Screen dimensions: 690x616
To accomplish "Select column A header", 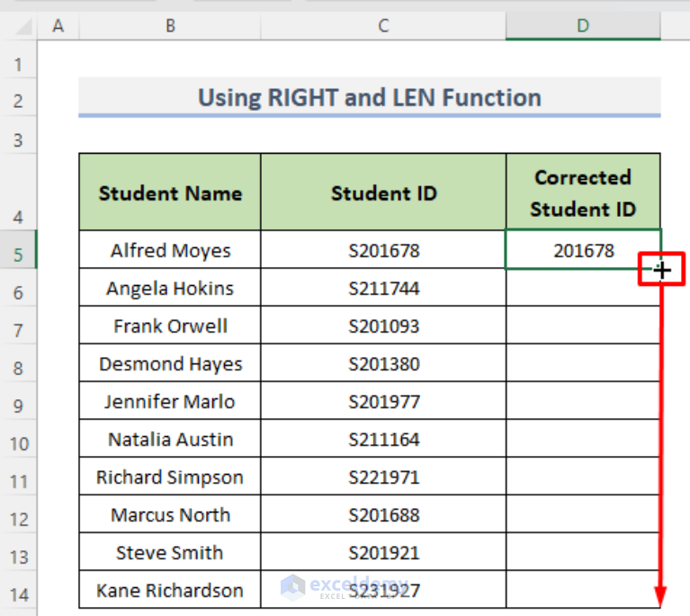I will point(58,26).
